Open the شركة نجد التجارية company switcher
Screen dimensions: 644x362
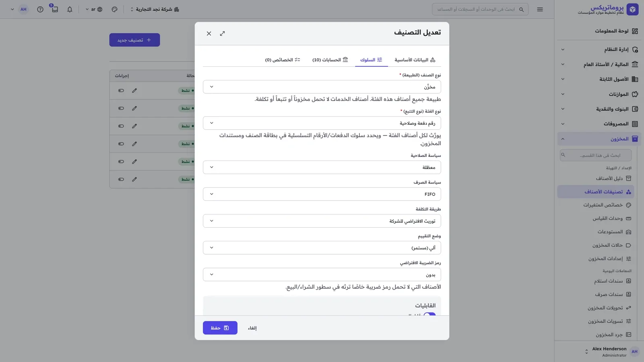(155, 9)
